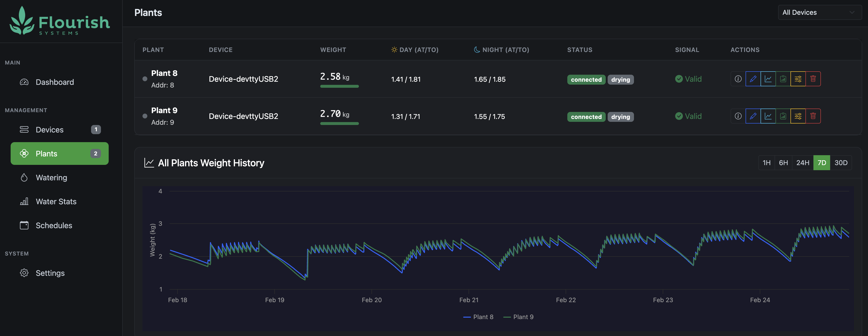This screenshot has width=868, height=336.
Task: Hide Plant 9 via its chart legend
Action: 519,317
